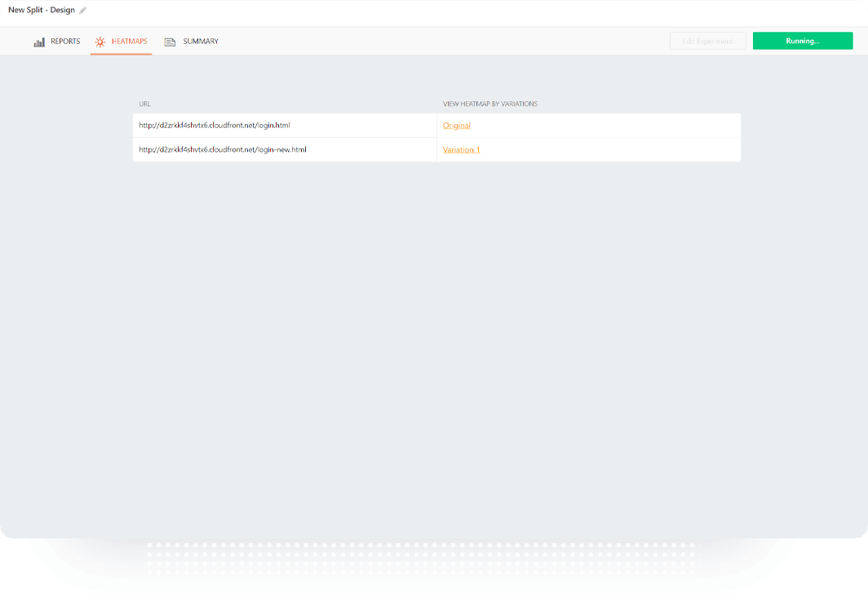The width and height of the screenshot is (868, 607).
Task: Open the Summary tab
Action: pyautogui.click(x=201, y=42)
